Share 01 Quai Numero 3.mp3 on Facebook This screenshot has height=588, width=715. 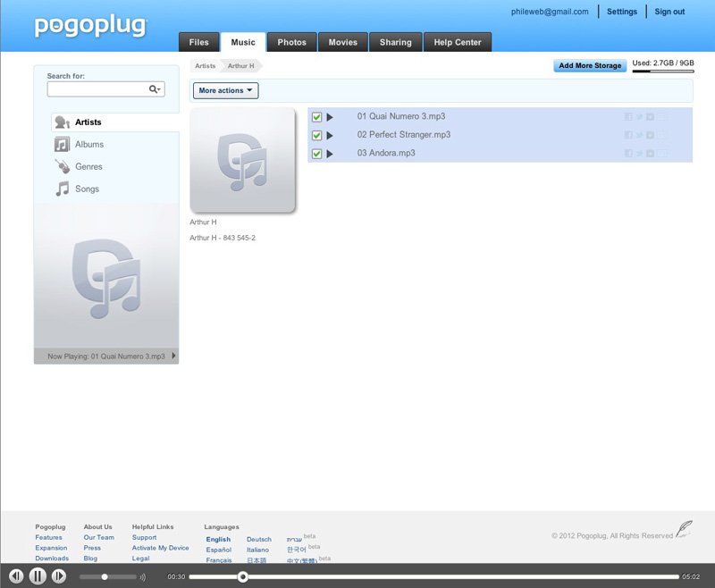[x=628, y=117]
